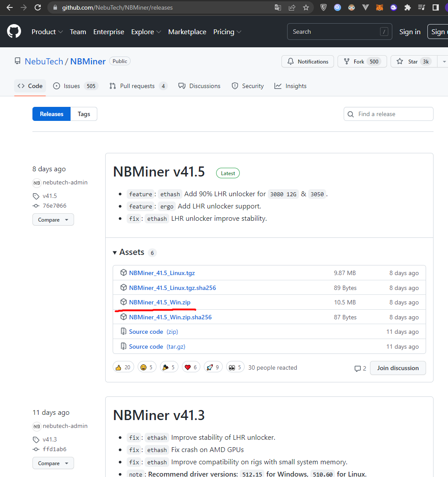Download Source code (tar.gz)
Image resolution: width=448 pixels, height=477 pixels.
point(157,346)
